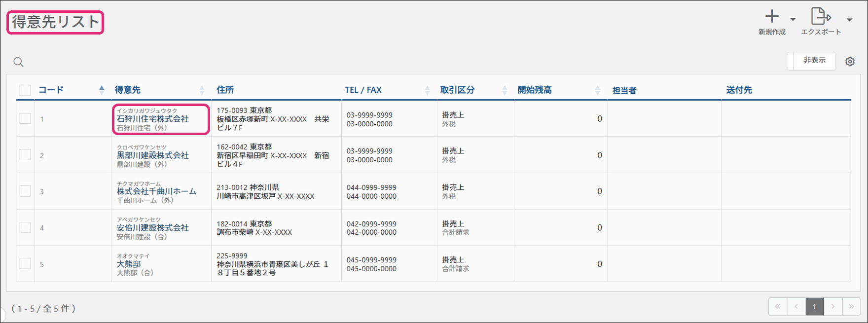Viewport: 868px width, 323px height.
Task: Sort by コード column arrow
Action: coord(102,90)
